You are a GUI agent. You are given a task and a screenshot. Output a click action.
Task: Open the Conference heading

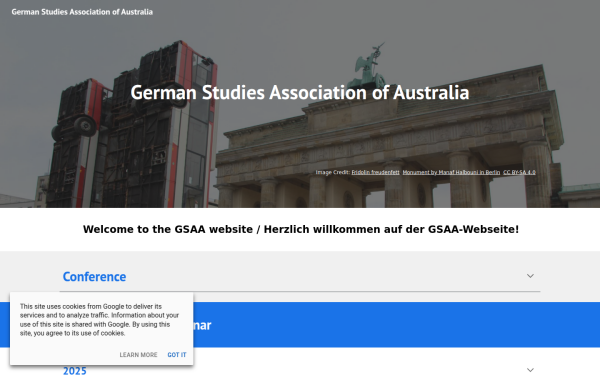click(x=94, y=277)
